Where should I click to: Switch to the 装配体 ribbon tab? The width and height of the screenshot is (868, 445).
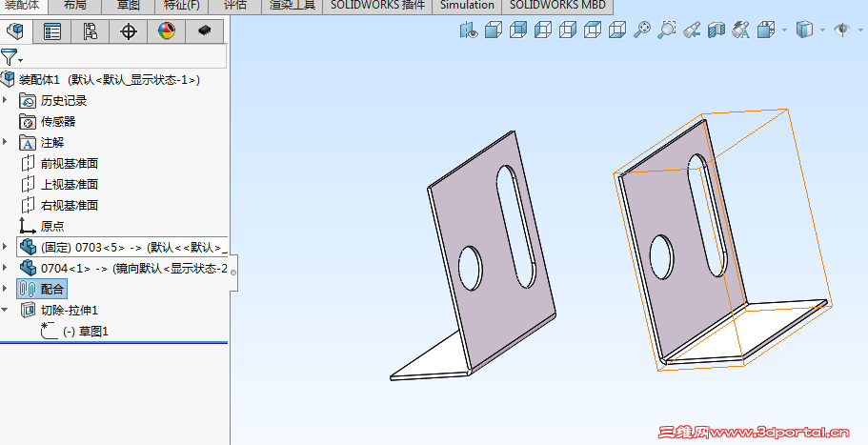pyautogui.click(x=22, y=6)
